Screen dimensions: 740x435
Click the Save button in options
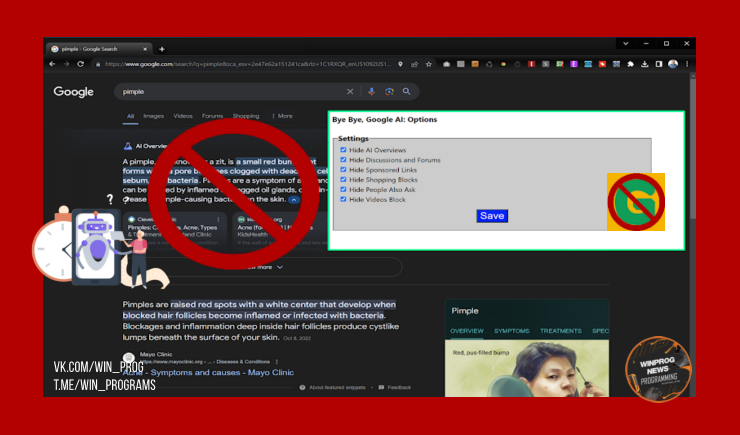click(x=492, y=216)
